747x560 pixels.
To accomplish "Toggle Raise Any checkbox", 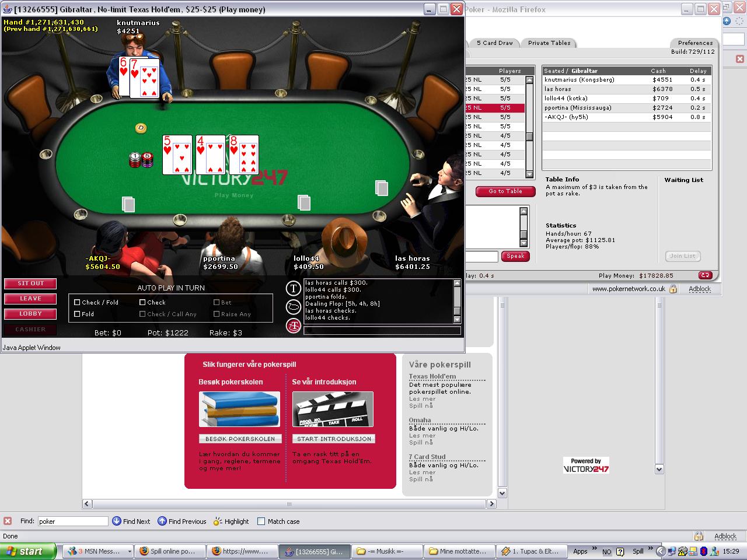I will click(217, 314).
